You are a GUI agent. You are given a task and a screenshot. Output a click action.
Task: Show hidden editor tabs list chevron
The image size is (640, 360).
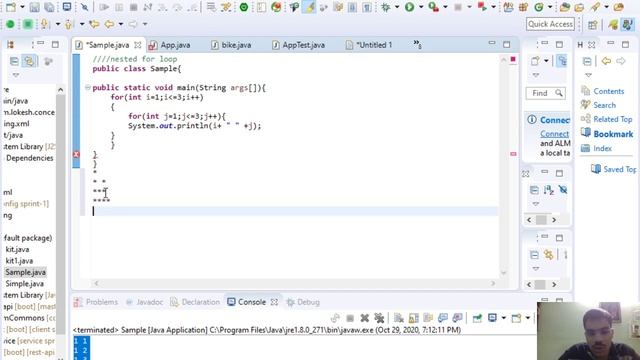[417, 44]
